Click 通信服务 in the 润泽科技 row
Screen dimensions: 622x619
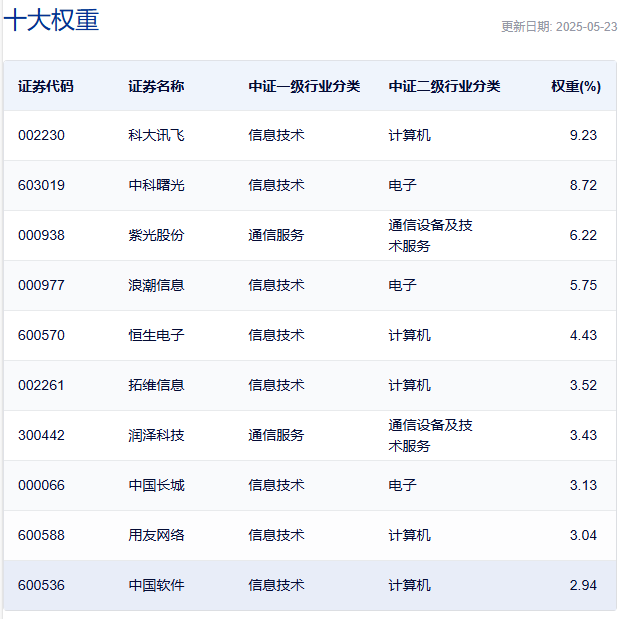pos(276,435)
